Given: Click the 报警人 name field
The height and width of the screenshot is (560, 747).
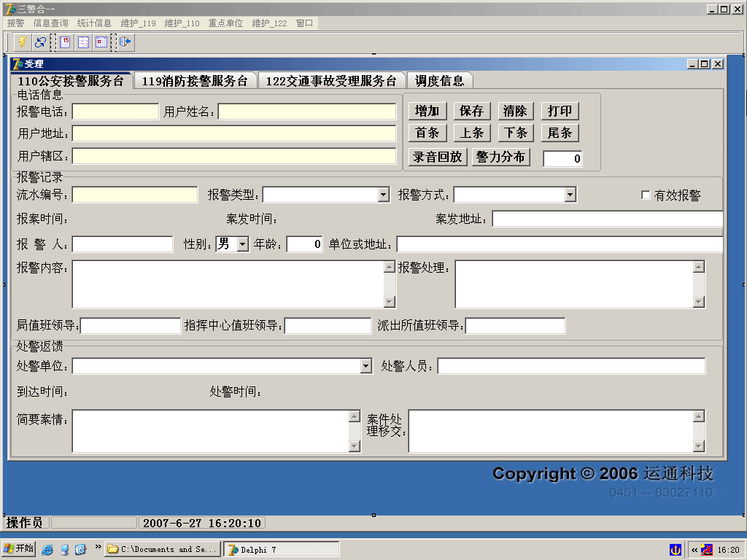Looking at the screenshot, I should pos(123,244).
